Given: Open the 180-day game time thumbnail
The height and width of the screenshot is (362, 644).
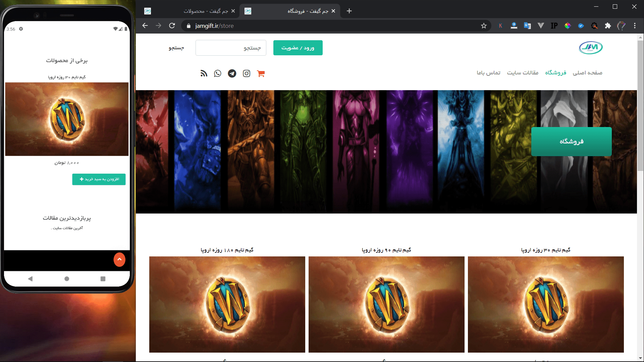Looking at the screenshot, I should pos(227,304).
